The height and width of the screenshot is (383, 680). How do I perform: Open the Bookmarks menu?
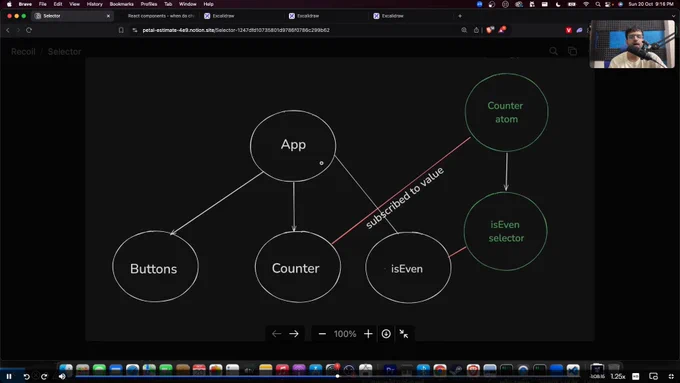121,4
